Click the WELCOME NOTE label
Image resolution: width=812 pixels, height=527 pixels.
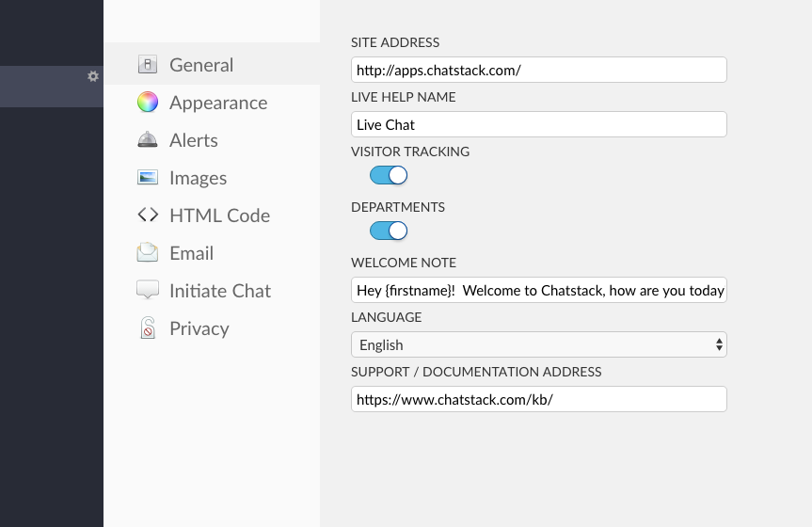[x=404, y=263]
